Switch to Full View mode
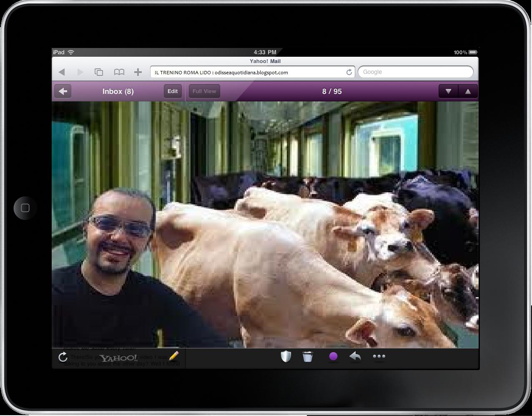Image resolution: width=532 pixels, height=416 pixels. 204,91
